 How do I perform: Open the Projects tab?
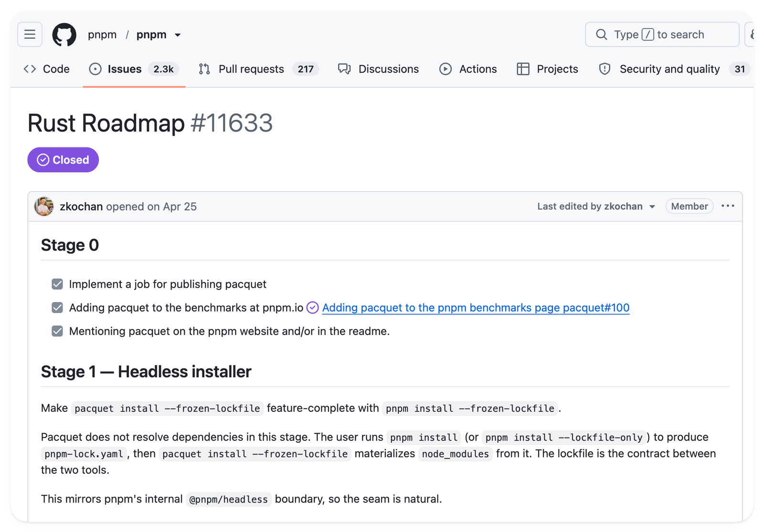(x=547, y=69)
